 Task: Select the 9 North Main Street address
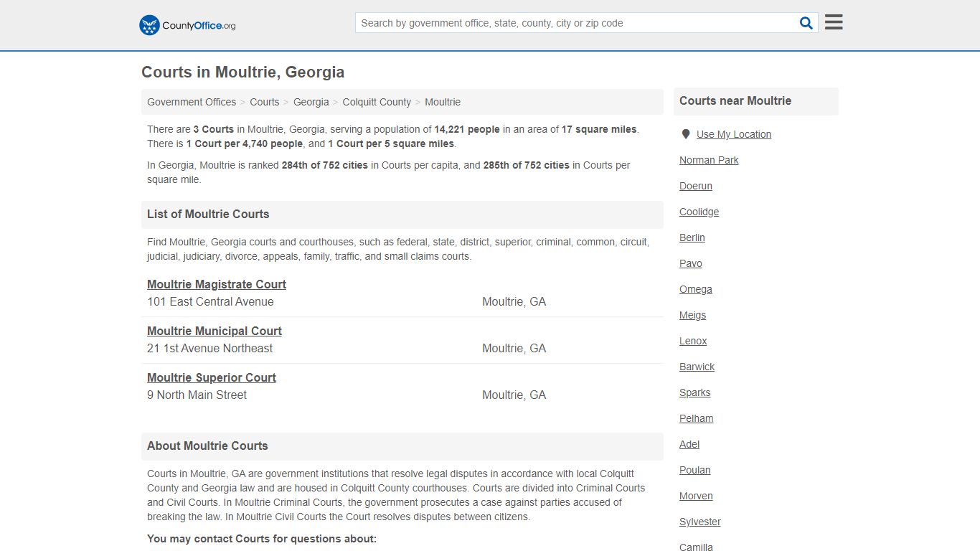point(197,395)
